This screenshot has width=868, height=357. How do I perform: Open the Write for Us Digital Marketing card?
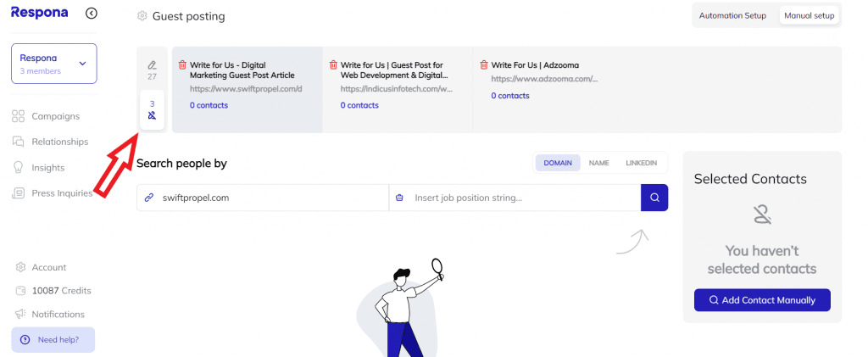248,90
